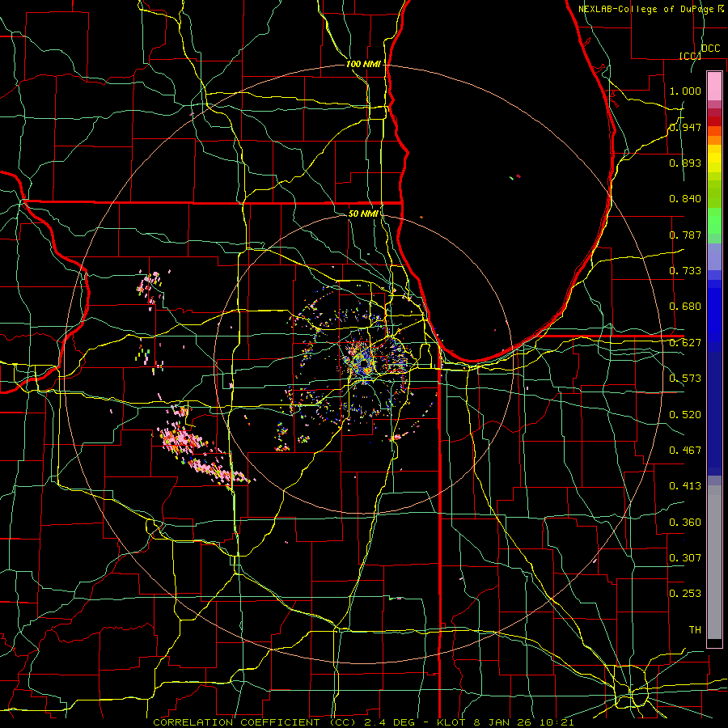The width and height of the screenshot is (728, 728).
Task: Select the 0.573 scale value
Action: (685, 379)
